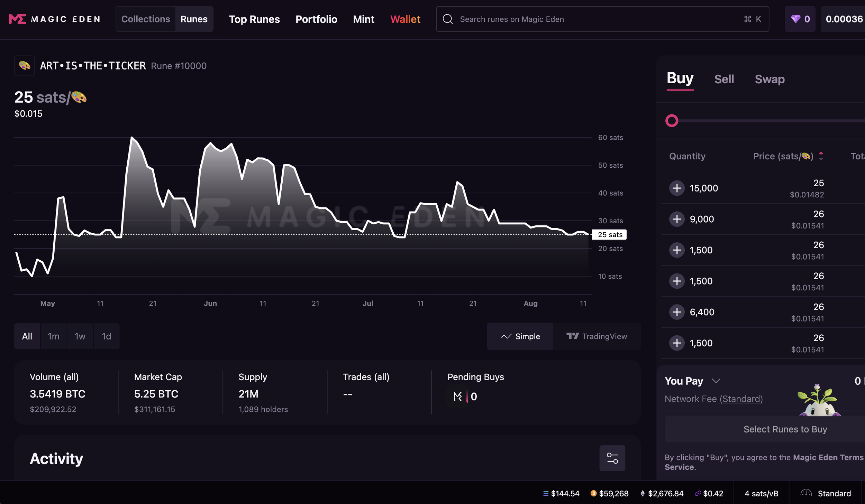The width and height of the screenshot is (865, 504).
Task: Add the 15,000 quantity listing with plus icon
Action: pyautogui.click(x=677, y=188)
